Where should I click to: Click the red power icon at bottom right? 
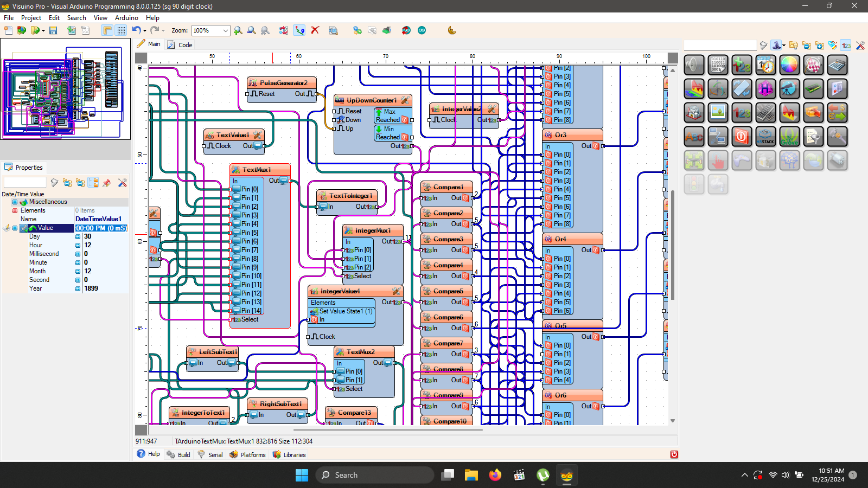674,454
